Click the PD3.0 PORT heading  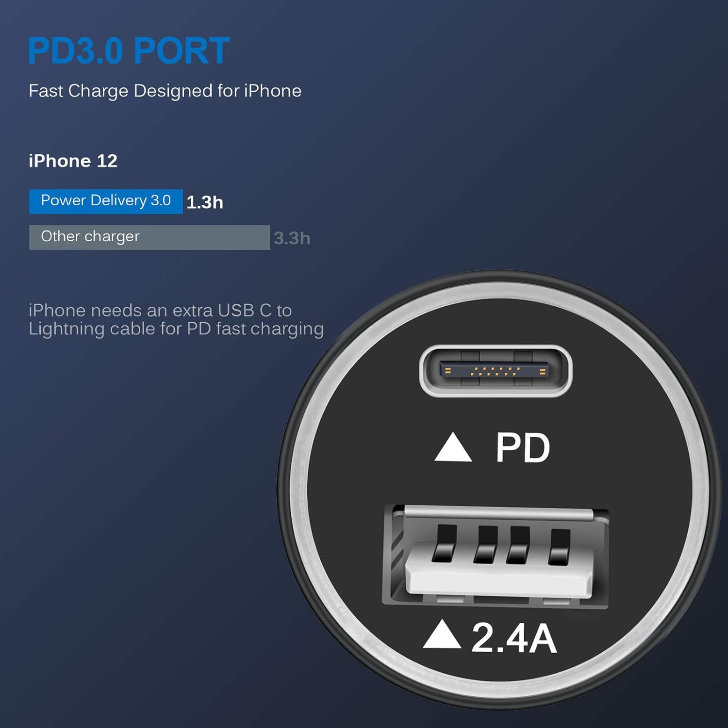click(x=129, y=50)
